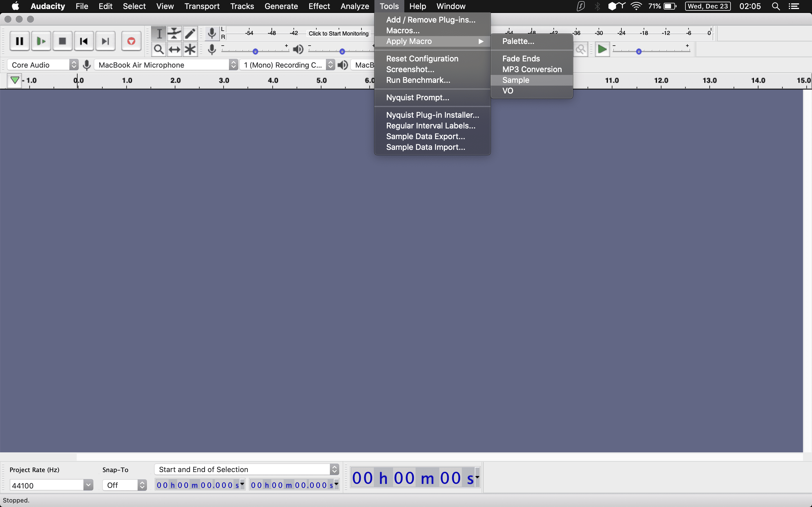The image size is (812, 507).
Task: Apply the Sample macro from submenu
Action: (516, 80)
